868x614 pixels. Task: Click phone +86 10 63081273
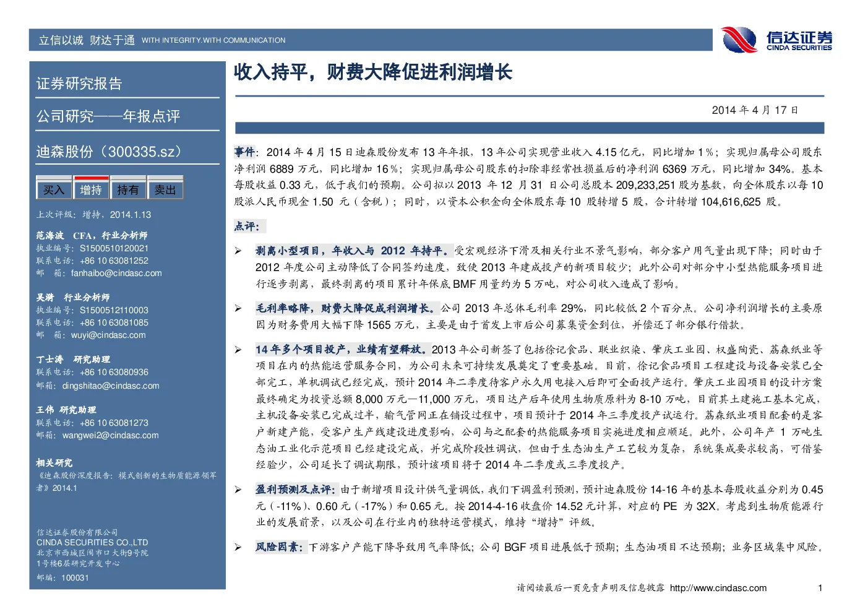click(x=114, y=423)
